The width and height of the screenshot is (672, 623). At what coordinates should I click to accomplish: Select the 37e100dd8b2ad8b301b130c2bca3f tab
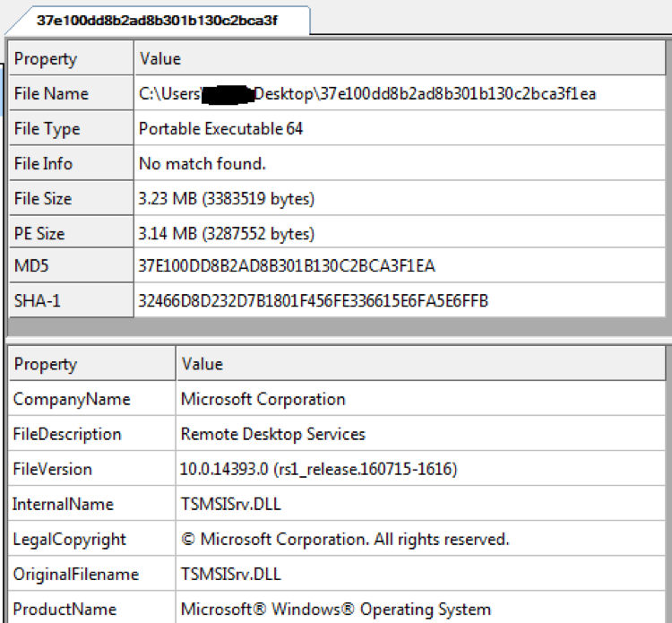click(158, 21)
